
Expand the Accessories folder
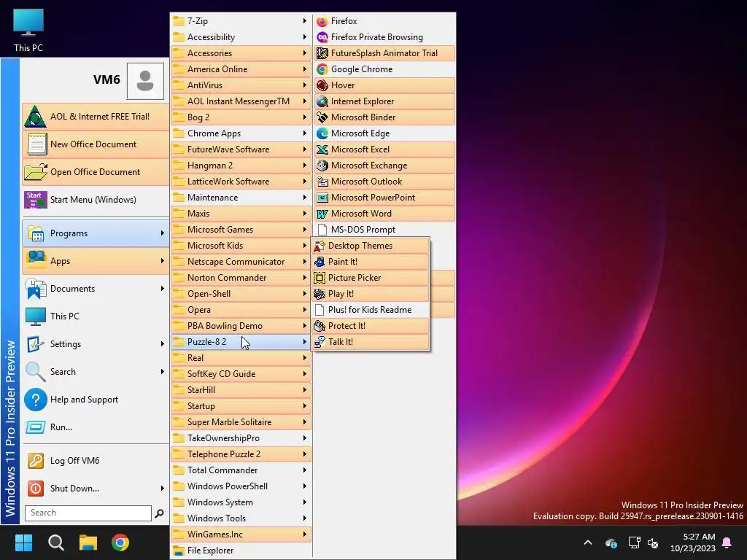(x=241, y=52)
